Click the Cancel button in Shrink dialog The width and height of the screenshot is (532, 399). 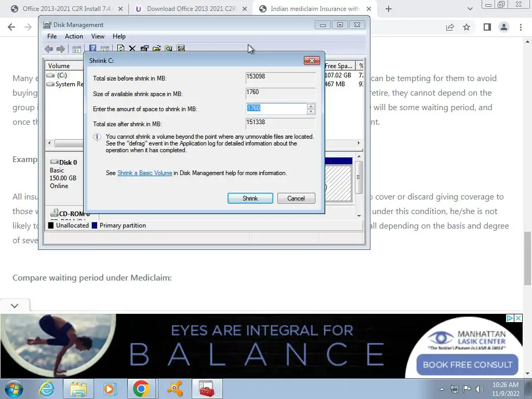pyautogui.click(x=296, y=198)
